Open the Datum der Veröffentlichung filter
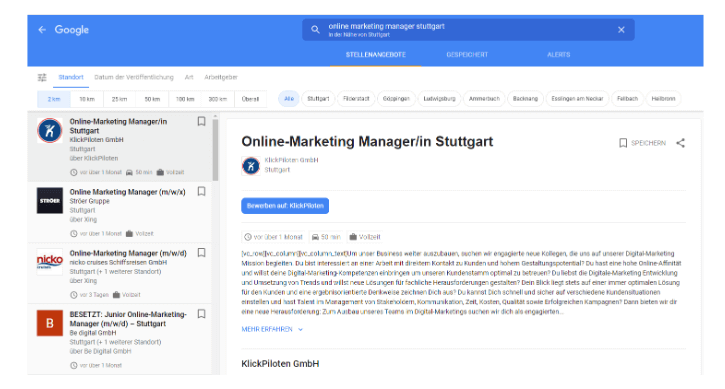The width and height of the screenshot is (725, 389). point(134,77)
